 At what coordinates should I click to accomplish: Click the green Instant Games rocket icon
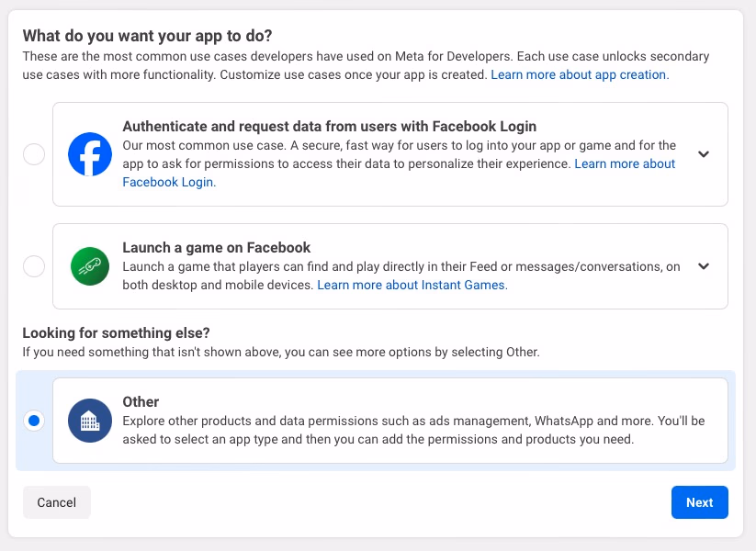[x=90, y=266]
